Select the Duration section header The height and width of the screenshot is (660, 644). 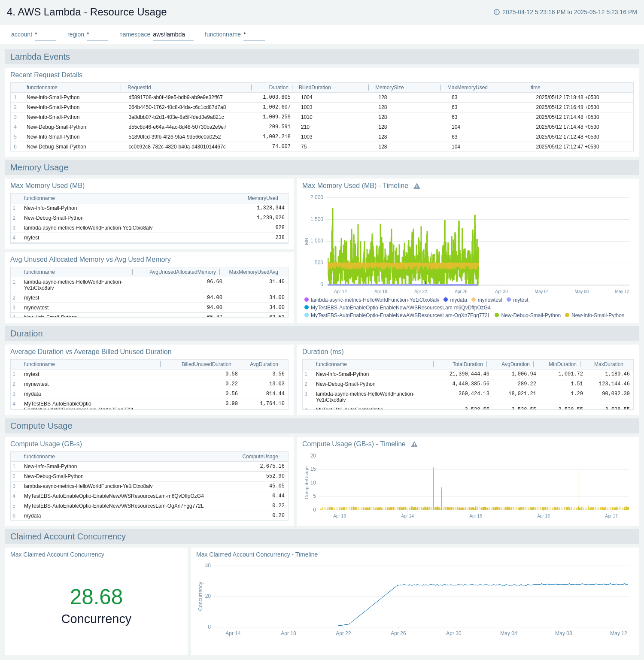27,333
